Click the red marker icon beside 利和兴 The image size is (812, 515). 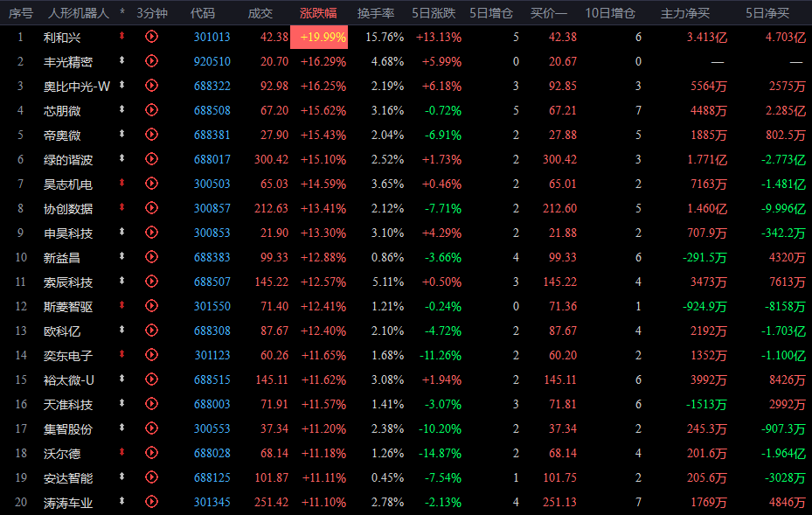pos(121,36)
